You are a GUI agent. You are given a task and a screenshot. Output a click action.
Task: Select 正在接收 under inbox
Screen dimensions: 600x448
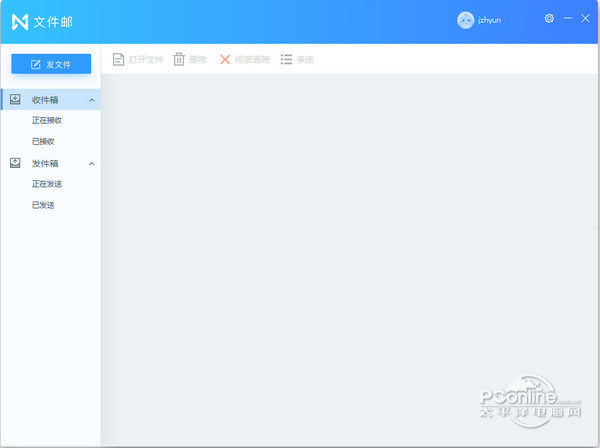[x=47, y=121]
